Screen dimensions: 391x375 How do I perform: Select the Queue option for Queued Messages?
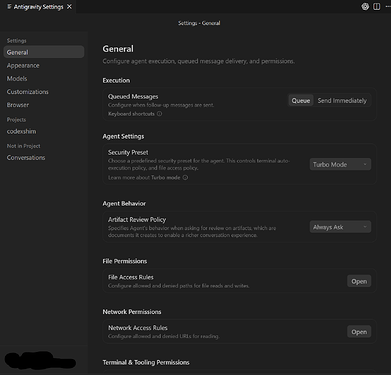tap(301, 101)
